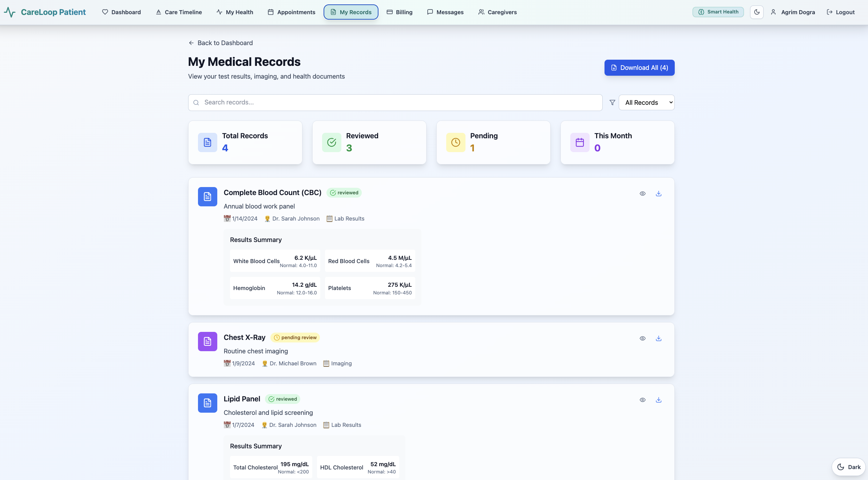This screenshot has width=868, height=480.
Task: Toggle dark mode with moon button in navbar
Action: tap(757, 12)
